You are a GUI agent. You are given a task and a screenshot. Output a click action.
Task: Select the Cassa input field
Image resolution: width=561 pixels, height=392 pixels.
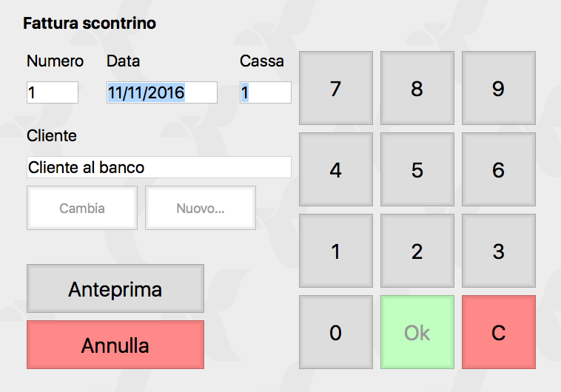[265, 92]
